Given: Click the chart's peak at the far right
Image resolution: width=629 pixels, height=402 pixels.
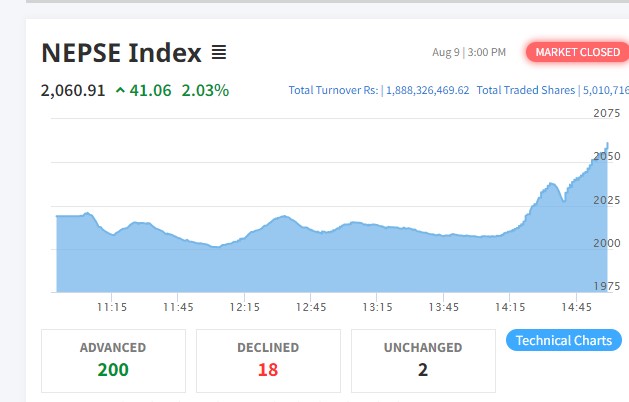Looking at the screenshot, I should coord(607,144).
